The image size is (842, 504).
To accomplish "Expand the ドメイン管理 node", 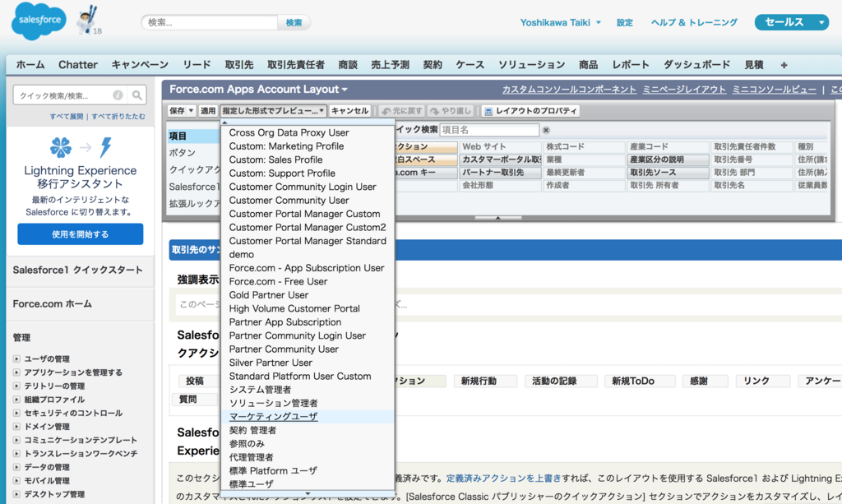I will coord(16,426).
